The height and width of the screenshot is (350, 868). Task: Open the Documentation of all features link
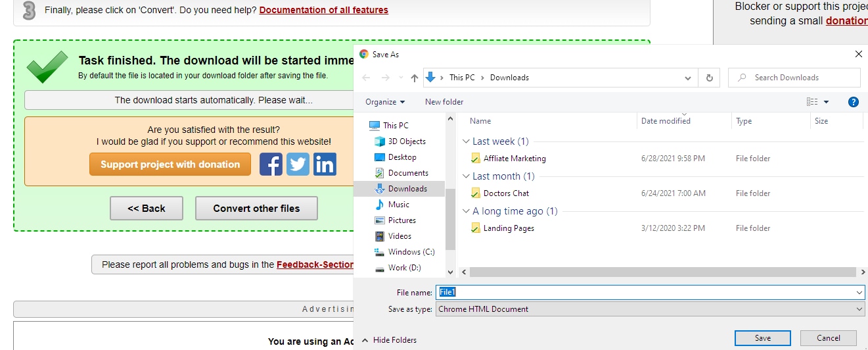click(x=323, y=10)
